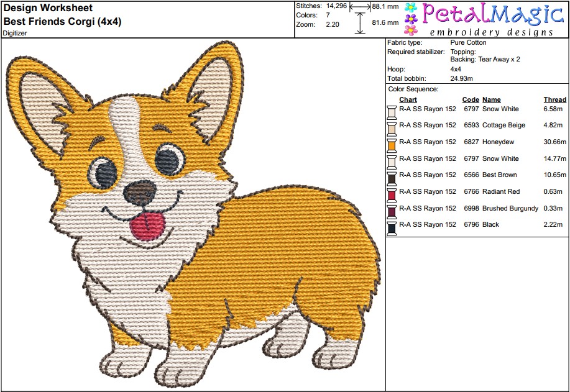Click the Name column header
The image size is (570, 392).
[492, 99]
